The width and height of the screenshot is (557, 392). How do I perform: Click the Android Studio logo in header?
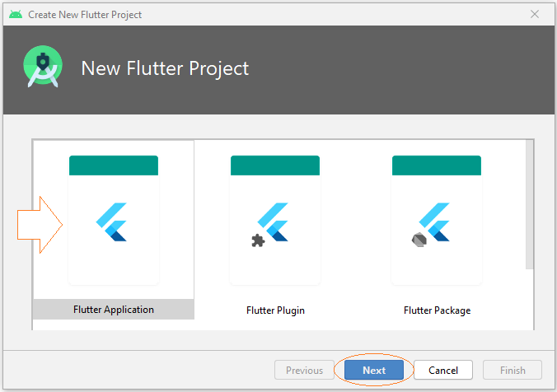tap(43, 67)
